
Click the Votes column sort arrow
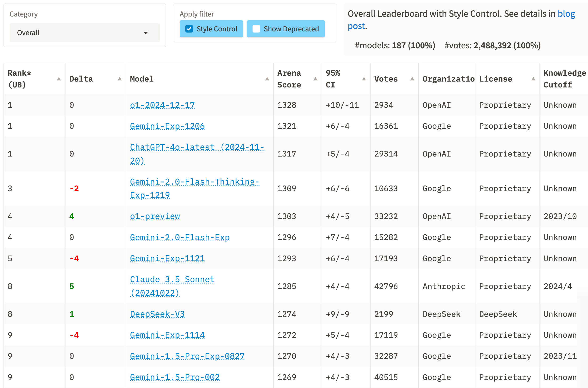click(x=412, y=79)
